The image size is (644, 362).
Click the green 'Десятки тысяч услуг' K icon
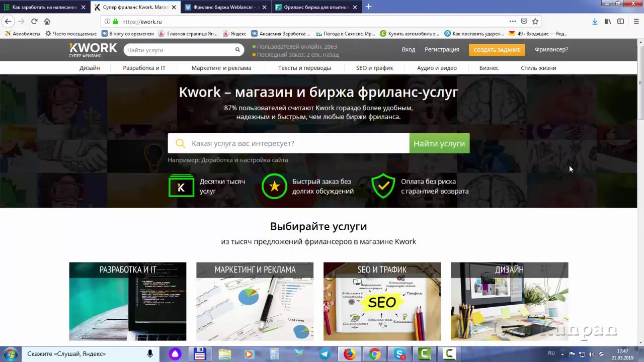(x=181, y=186)
